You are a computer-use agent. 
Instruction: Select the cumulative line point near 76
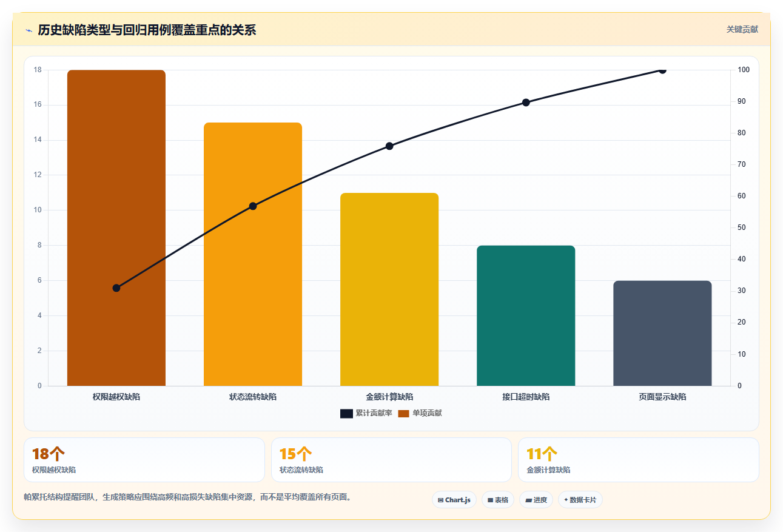point(389,146)
